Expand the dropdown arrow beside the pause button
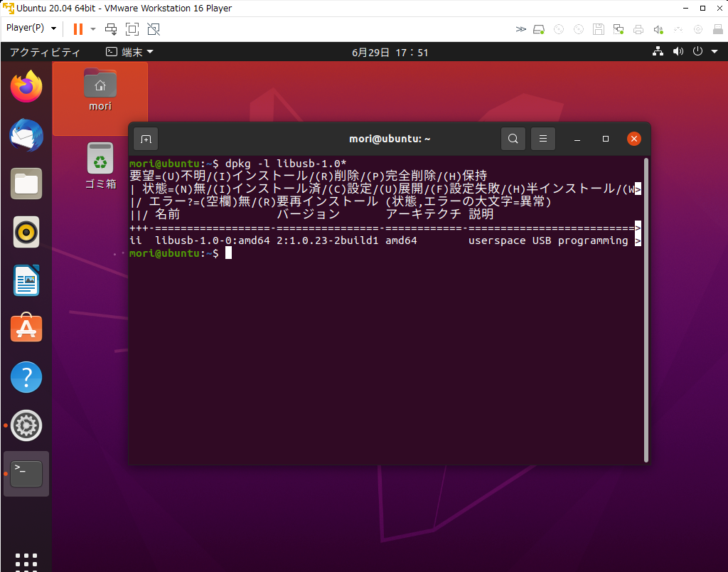The image size is (728, 572). [93, 28]
